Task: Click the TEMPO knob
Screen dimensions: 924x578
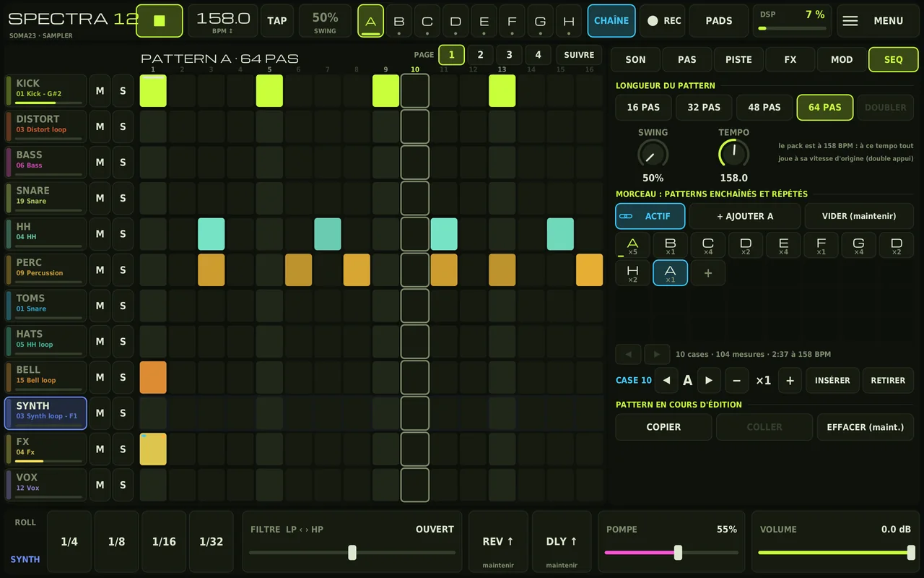Action: [733, 154]
